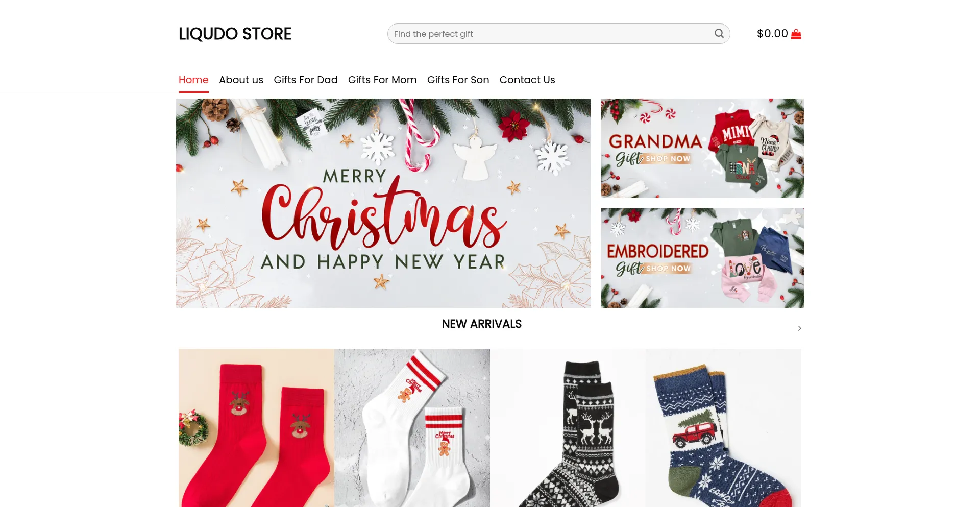The image size is (980, 507).
Task: Click the $0.00 cart total
Action: click(772, 34)
